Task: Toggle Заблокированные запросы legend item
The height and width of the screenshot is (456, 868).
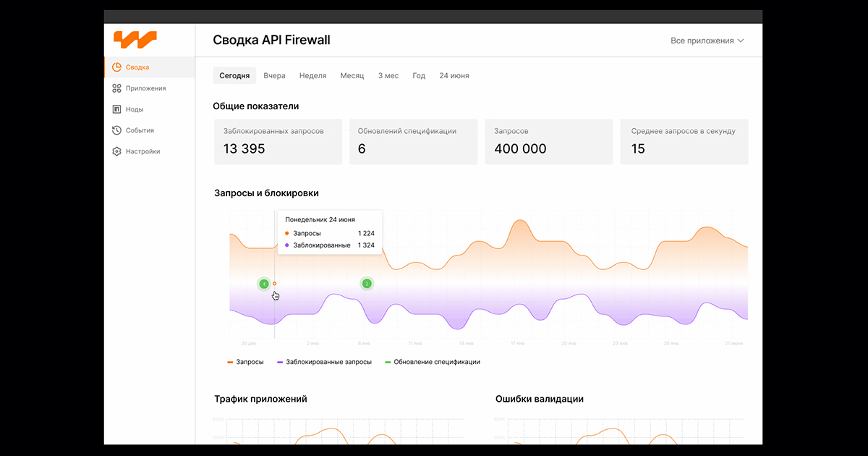Action: pyautogui.click(x=324, y=362)
